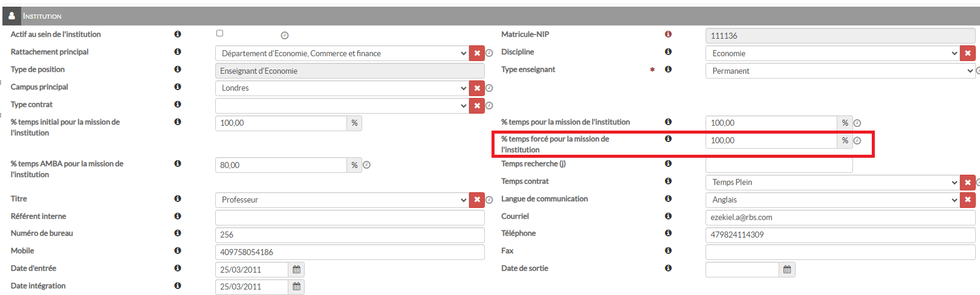Viewport: 980px width, 295px height.
Task: Clear the Rattachement principal selection with red X
Action: tap(477, 53)
